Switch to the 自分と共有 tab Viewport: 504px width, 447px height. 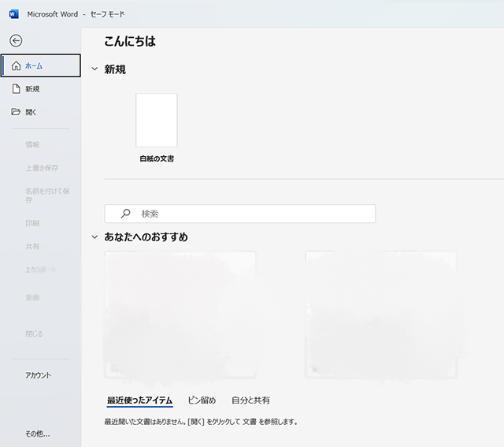pos(250,400)
